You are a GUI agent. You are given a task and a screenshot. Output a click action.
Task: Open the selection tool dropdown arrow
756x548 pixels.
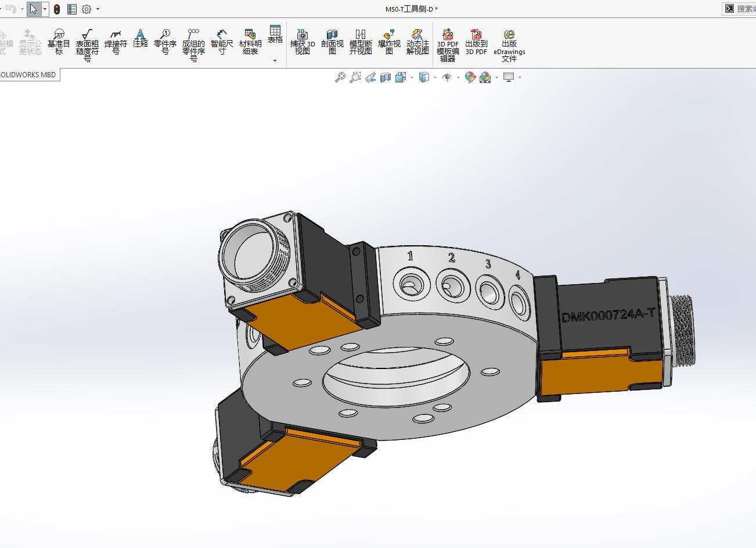tap(45, 9)
